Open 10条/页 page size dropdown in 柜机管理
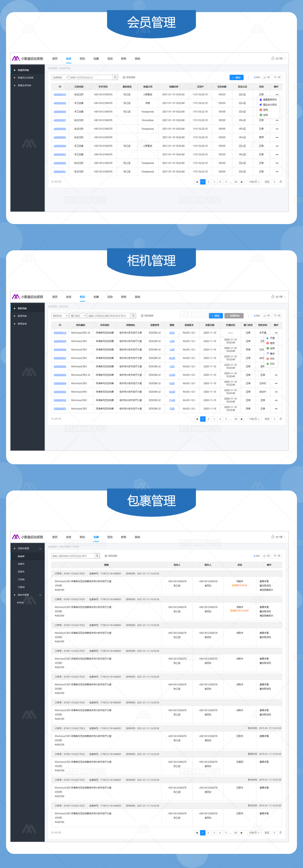 pyautogui.click(x=254, y=419)
